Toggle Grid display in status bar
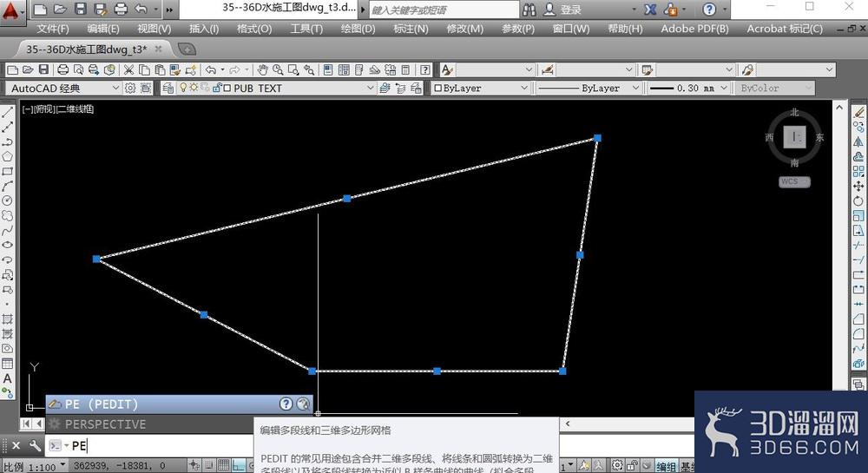This screenshot has height=473, width=868. point(223,466)
